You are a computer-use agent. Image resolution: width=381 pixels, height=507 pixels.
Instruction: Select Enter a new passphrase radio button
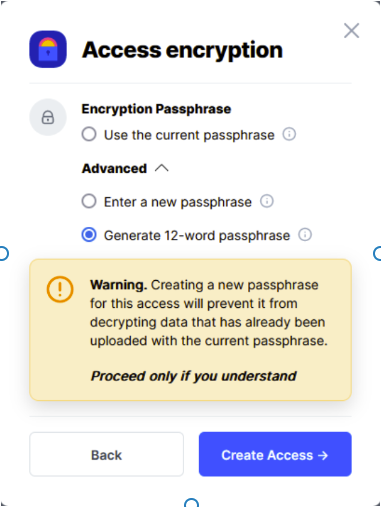89,201
